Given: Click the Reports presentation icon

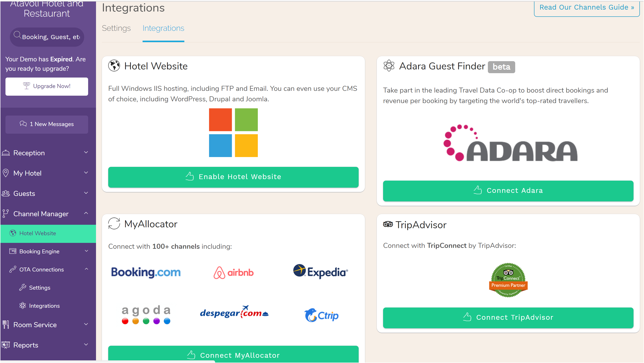Looking at the screenshot, I should [6, 345].
